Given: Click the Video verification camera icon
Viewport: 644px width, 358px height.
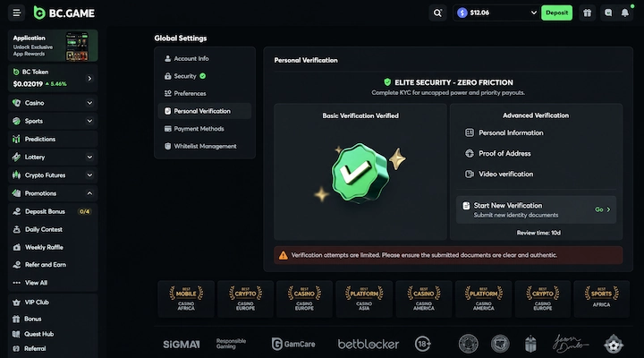Looking at the screenshot, I should click(x=470, y=174).
